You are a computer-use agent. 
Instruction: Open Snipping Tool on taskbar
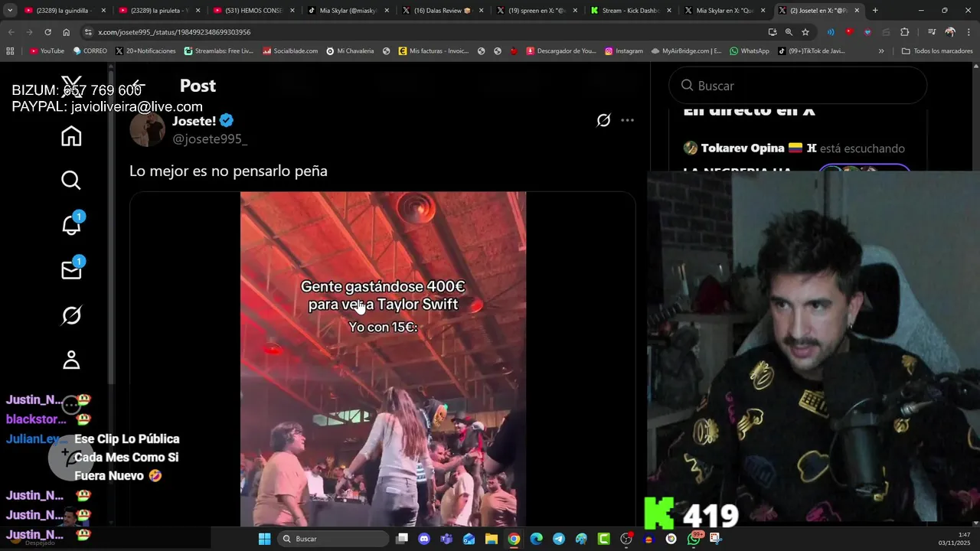point(716,539)
